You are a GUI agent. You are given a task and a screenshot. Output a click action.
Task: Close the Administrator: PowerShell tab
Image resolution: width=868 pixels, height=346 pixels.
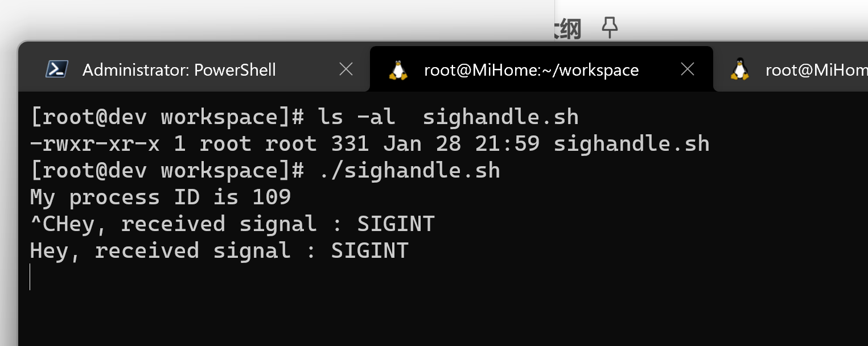click(346, 69)
